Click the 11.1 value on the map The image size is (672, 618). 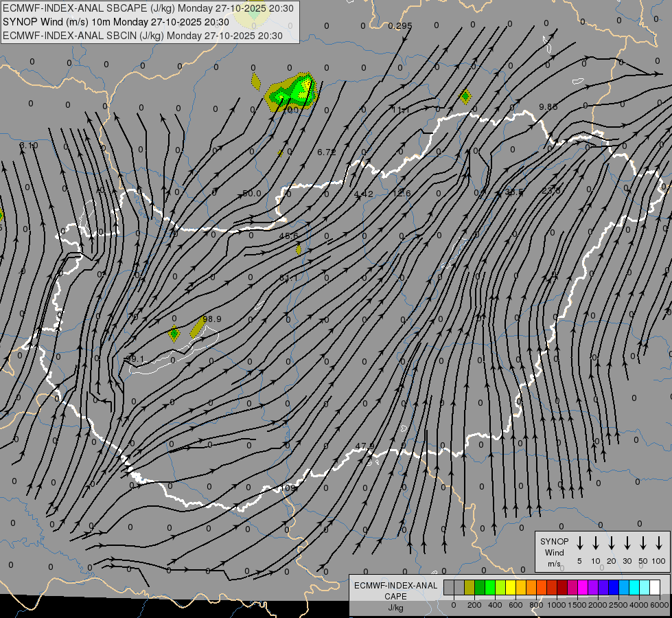tap(401, 111)
